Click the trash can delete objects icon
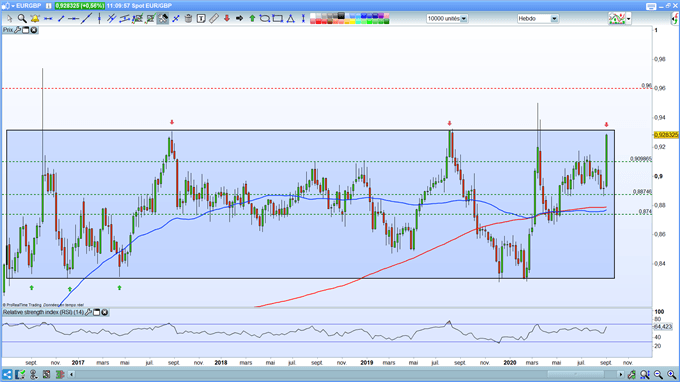The height and width of the screenshot is (382, 680). tap(188, 19)
